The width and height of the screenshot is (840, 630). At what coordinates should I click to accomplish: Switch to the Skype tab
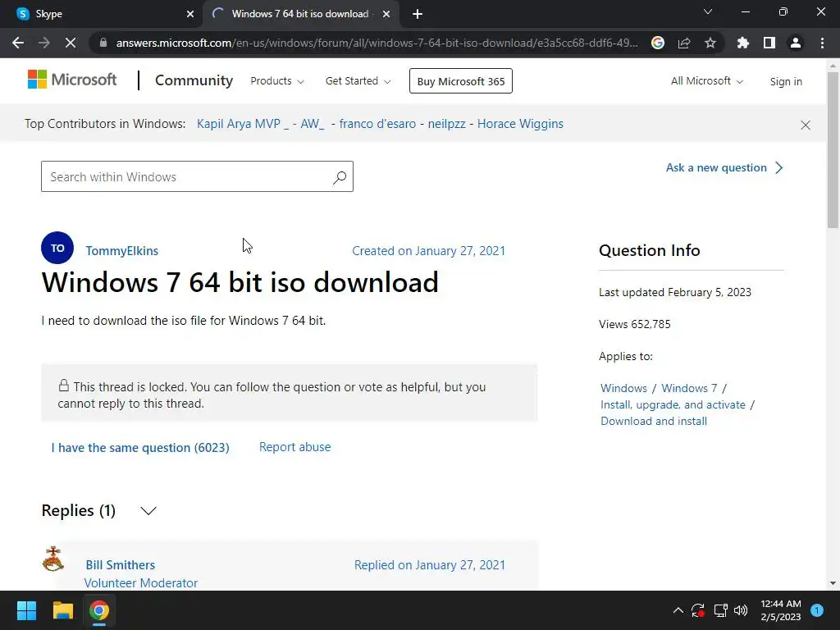(x=102, y=14)
